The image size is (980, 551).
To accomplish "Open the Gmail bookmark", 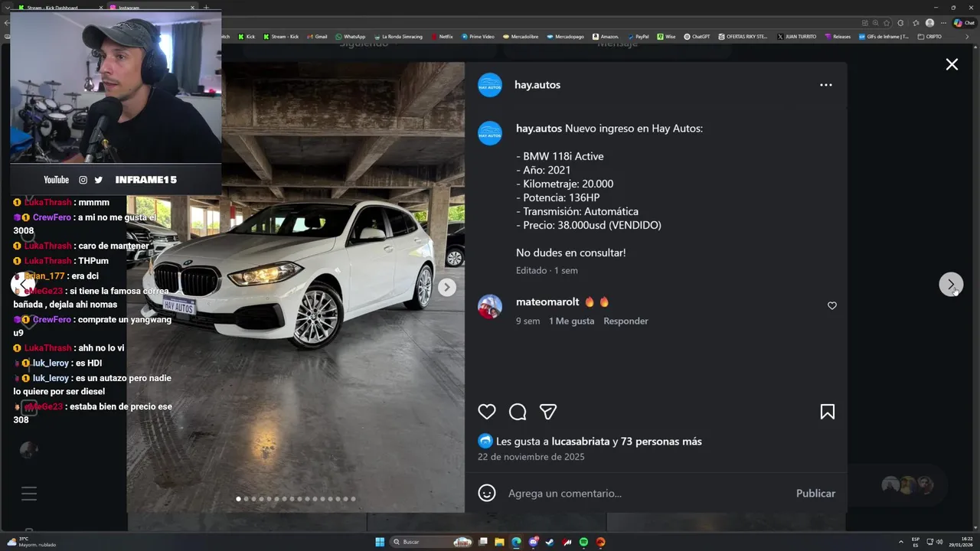I will (317, 36).
